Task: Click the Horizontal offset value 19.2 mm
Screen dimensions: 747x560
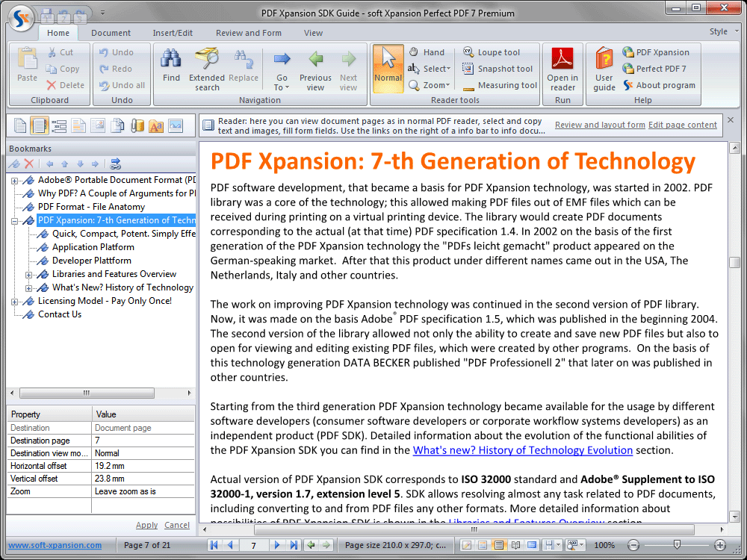Action: (x=143, y=466)
